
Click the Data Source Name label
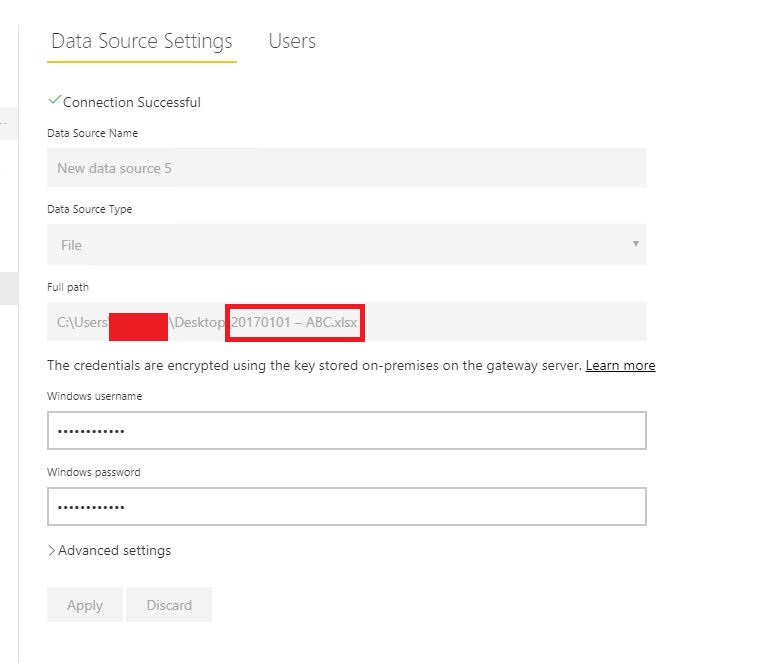pos(93,133)
